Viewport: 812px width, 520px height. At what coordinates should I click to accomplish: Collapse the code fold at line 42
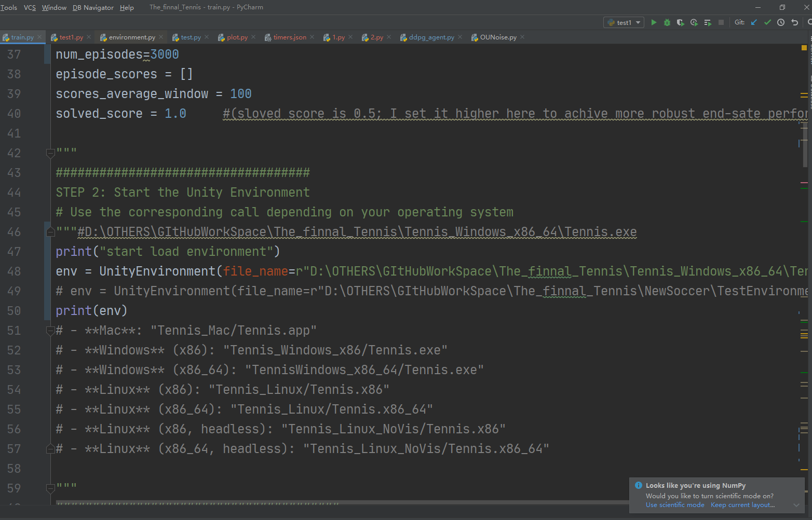[x=50, y=153]
